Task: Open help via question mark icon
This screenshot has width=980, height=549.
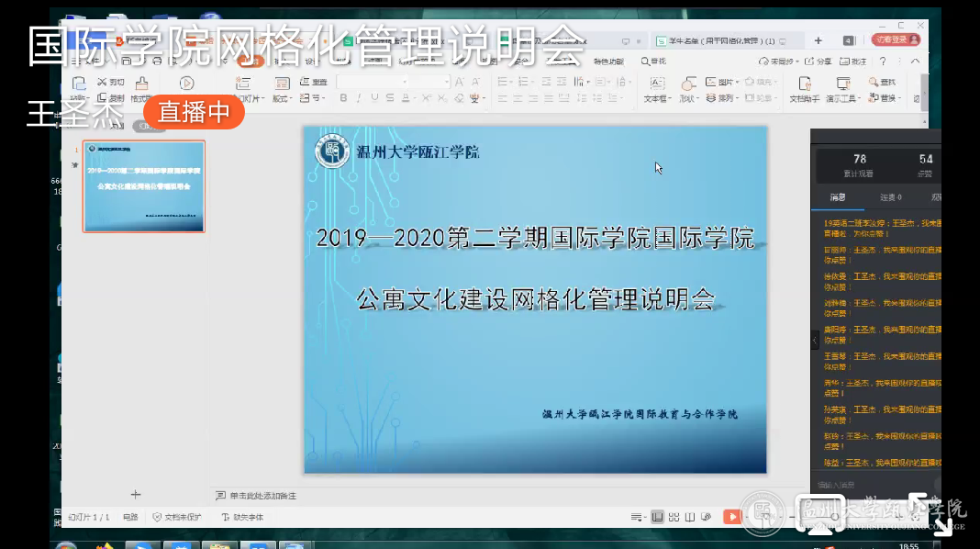Action: (883, 62)
